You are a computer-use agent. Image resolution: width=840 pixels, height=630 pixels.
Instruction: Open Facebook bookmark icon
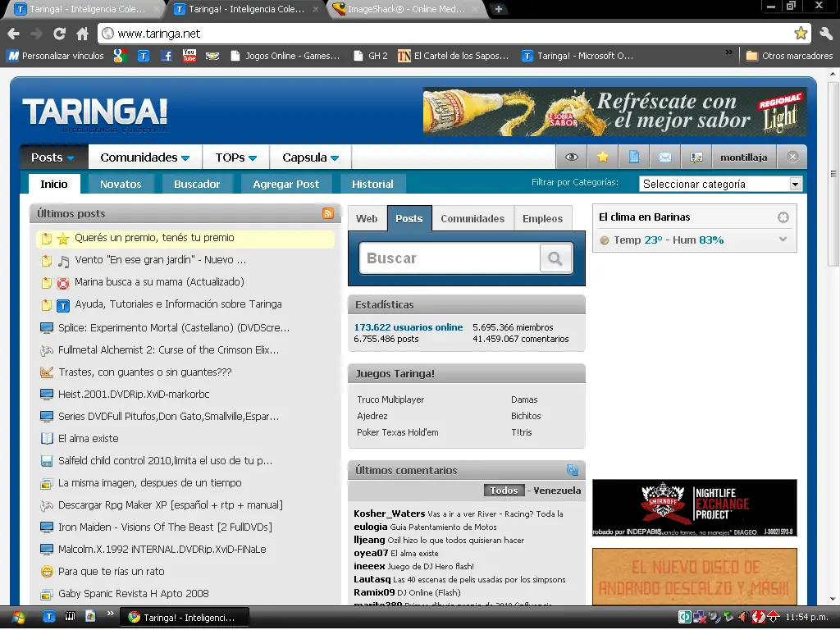pos(167,56)
